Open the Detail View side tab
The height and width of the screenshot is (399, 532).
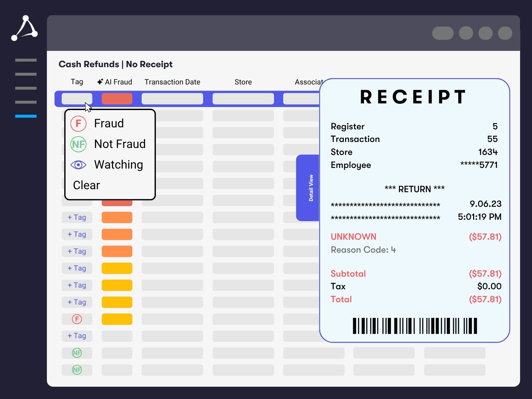pos(308,188)
